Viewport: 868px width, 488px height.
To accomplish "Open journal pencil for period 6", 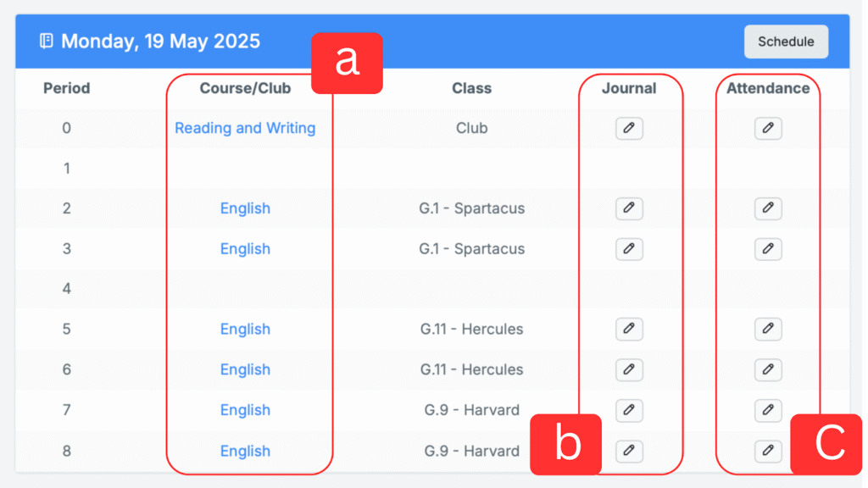I will point(629,369).
